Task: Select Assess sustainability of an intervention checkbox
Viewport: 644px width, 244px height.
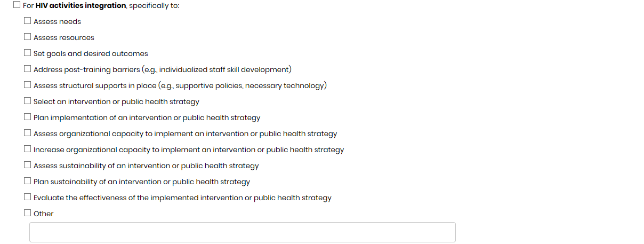Action: (x=28, y=166)
